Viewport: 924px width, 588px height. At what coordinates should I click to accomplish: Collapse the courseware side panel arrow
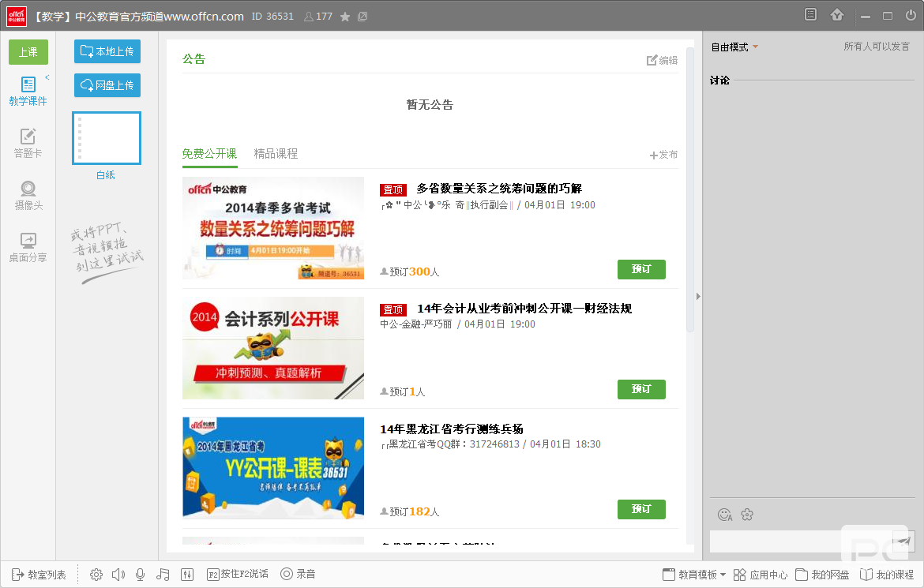click(x=47, y=77)
